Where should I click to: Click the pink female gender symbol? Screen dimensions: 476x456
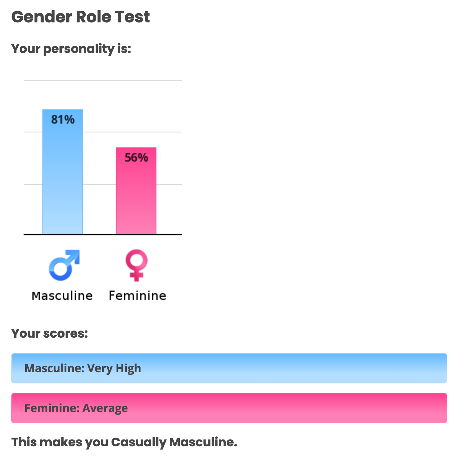[136, 265]
